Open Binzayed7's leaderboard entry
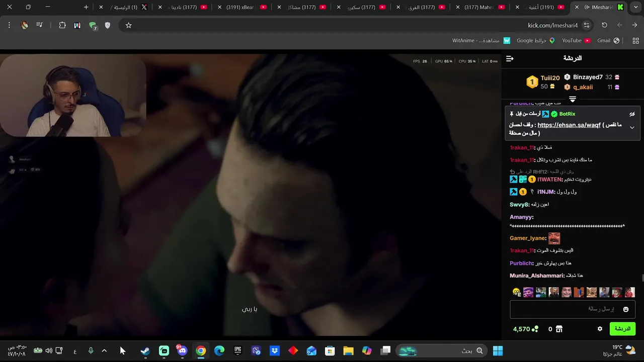This screenshot has width=644, height=362. [588, 77]
